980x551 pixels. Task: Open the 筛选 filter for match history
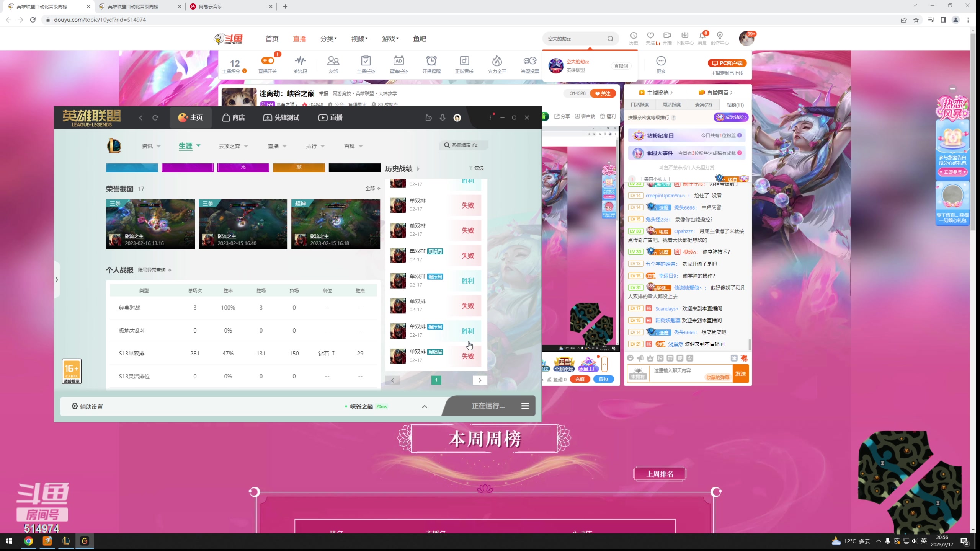tap(477, 168)
